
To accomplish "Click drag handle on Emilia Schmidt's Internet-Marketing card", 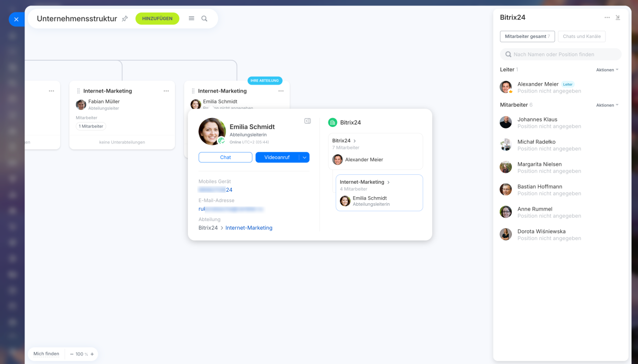I will 193,91.
